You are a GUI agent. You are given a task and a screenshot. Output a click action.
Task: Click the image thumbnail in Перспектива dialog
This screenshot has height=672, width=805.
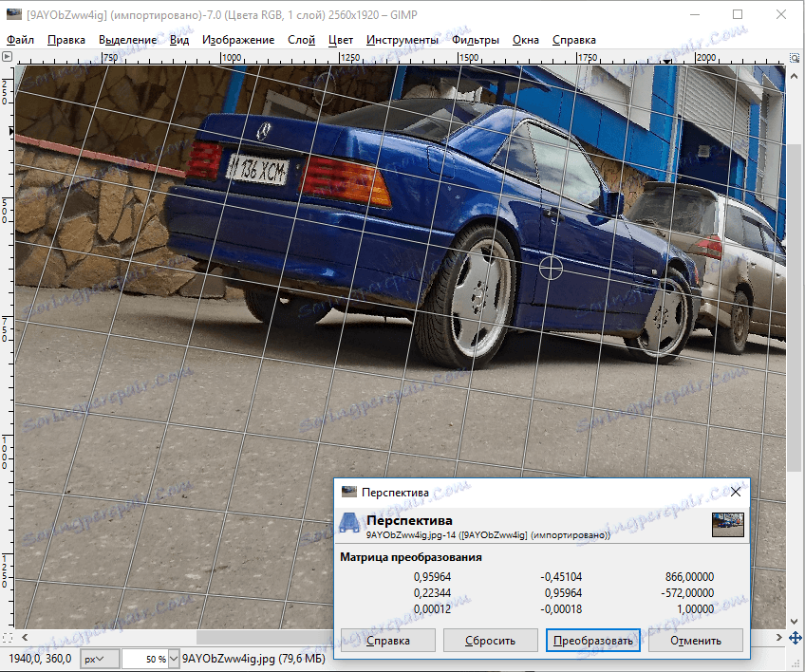pos(727,524)
